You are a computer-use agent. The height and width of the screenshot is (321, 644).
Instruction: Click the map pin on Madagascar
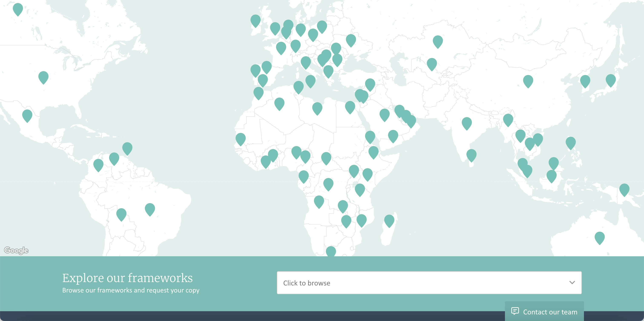tap(389, 220)
